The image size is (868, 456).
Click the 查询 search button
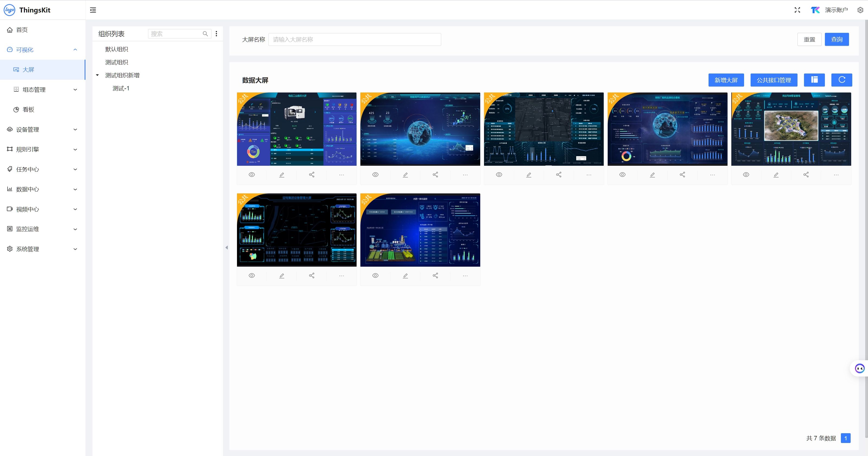click(x=836, y=39)
